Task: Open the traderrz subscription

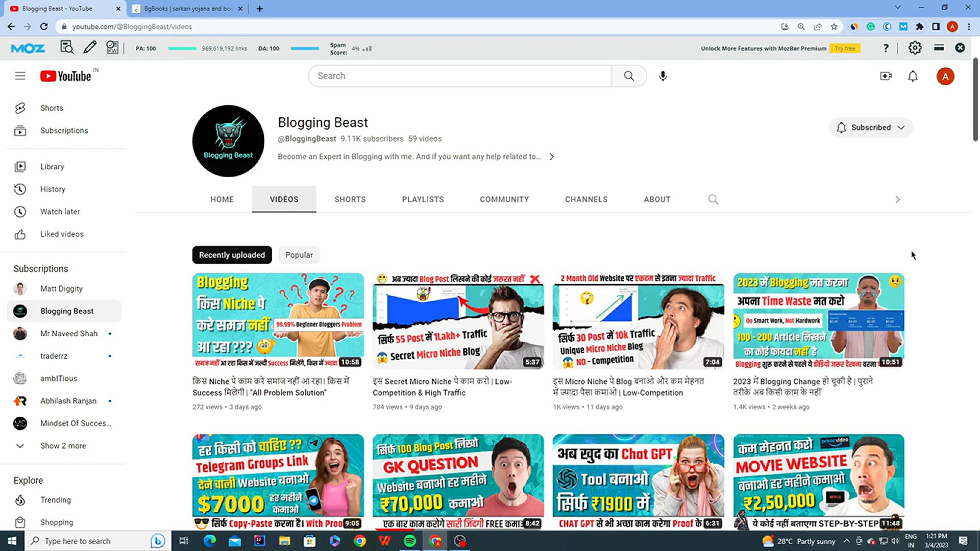Action: (64, 356)
